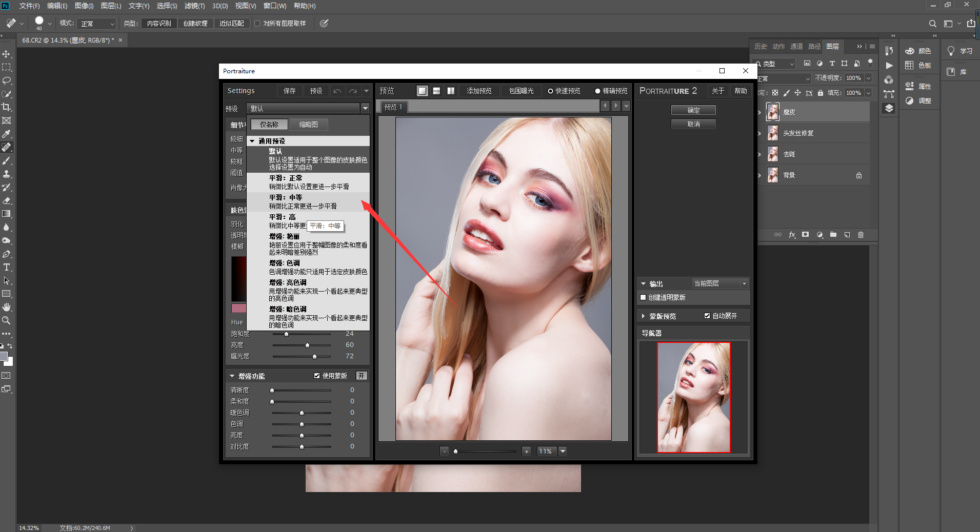The height and width of the screenshot is (532, 980).
Task: Click the Photoshop search icon
Action: pos(932,24)
